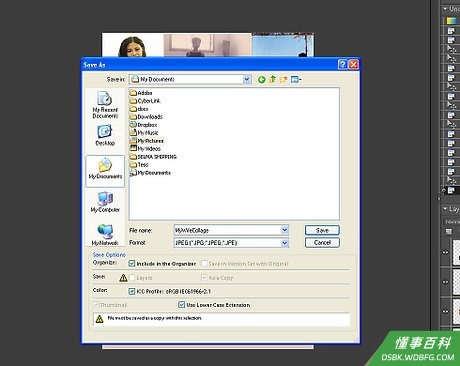Image resolution: width=460 pixels, height=366 pixels.
Task: Toggle the Thumbnail checkbox
Action: [96, 305]
